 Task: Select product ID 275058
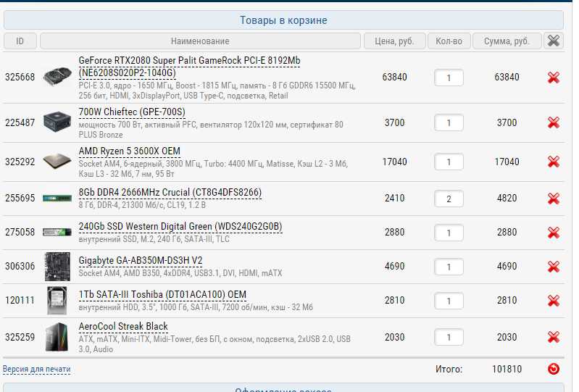click(20, 232)
